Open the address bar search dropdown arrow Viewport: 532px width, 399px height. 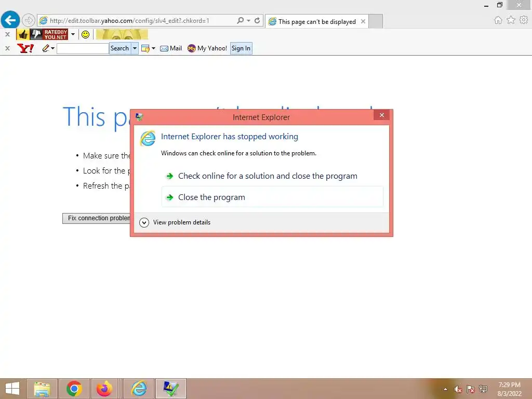click(x=249, y=20)
